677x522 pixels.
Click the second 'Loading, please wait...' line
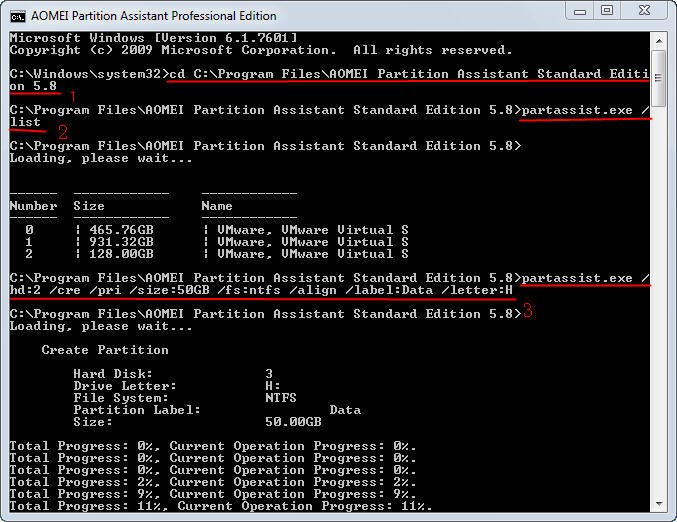(101, 326)
